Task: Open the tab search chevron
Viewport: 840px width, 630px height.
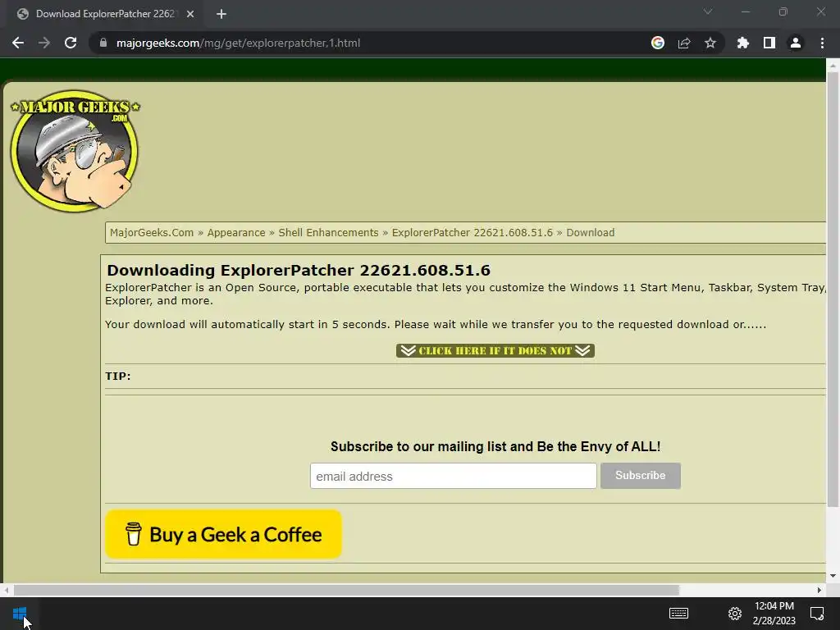Action: [708, 11]
